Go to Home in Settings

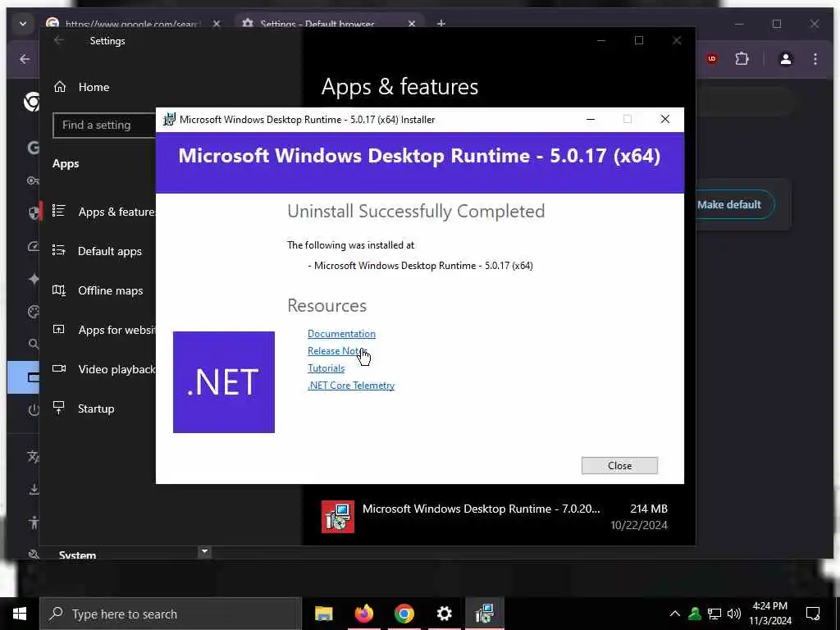pos(94,87)
